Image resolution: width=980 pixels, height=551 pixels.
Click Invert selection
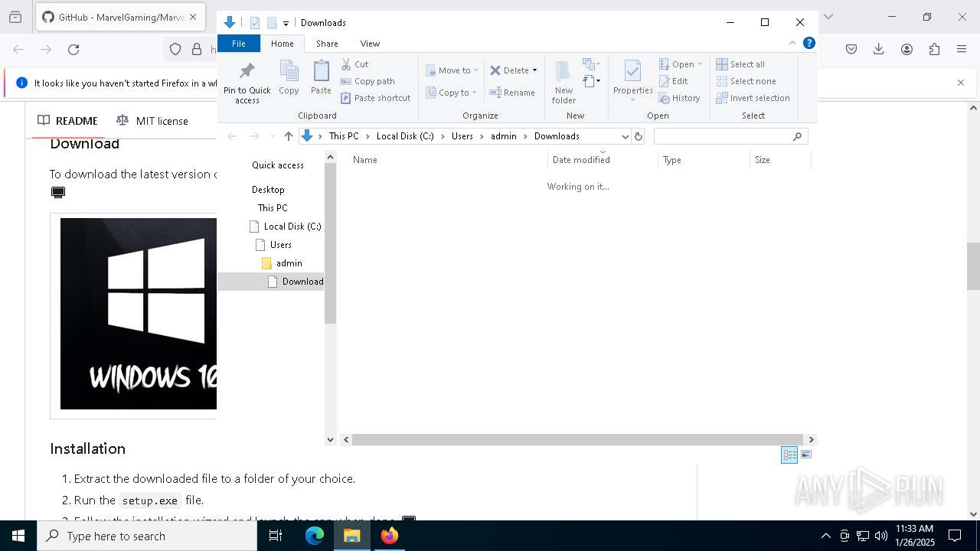(753, 98)
